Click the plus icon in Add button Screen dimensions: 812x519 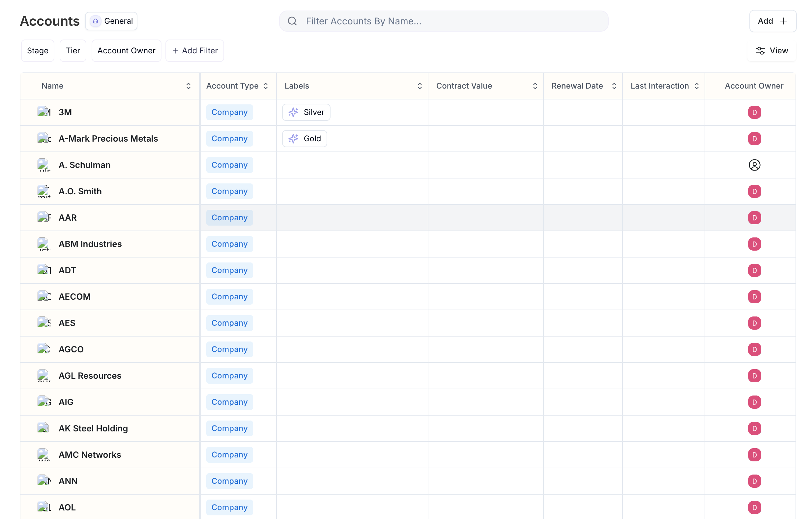pos(783,21)
